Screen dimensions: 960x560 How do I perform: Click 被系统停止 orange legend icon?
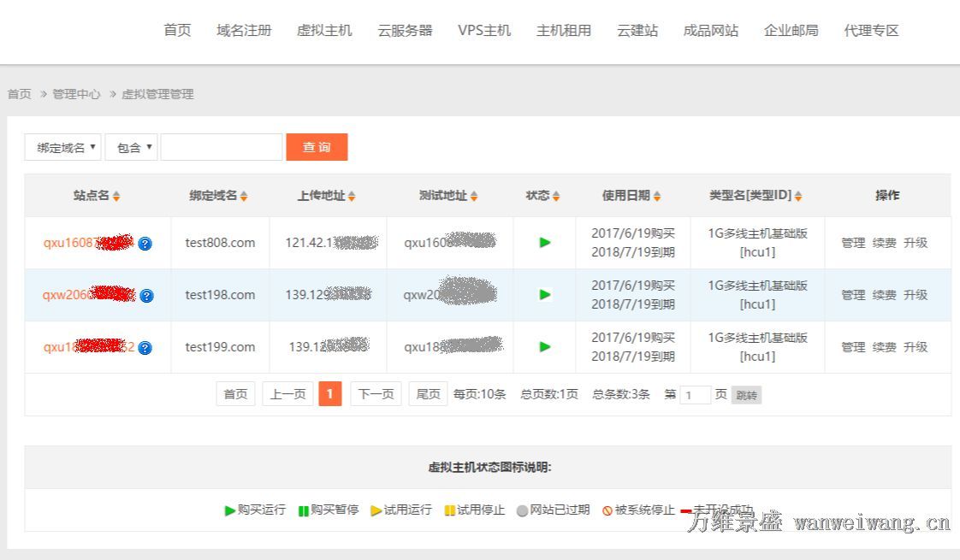[x=607, y=510]
